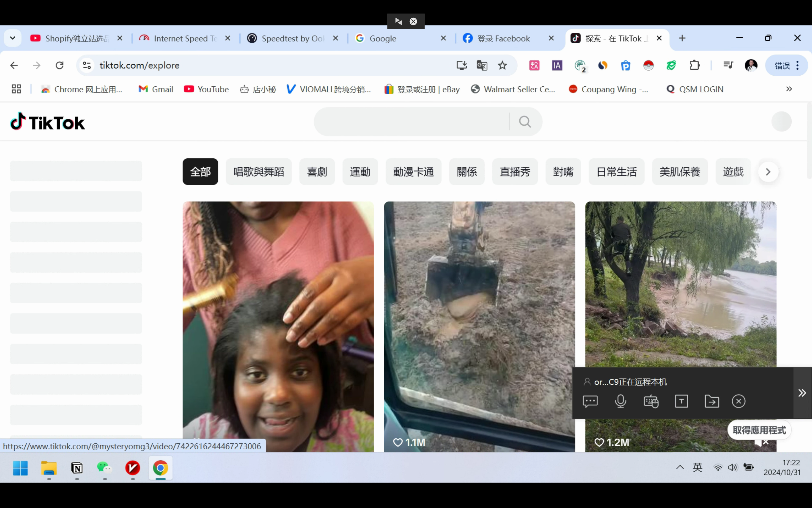812x508 pixels.
Task: Open the QSM LOGIN bookmark
Action: pyautogui.click(x=695, y=89)
